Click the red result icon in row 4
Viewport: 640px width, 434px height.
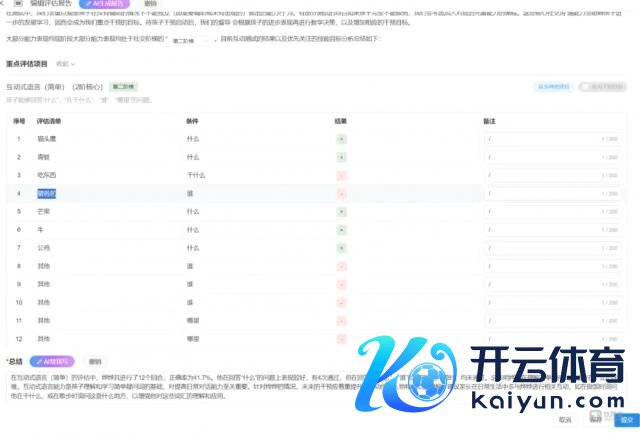(342, 193)
